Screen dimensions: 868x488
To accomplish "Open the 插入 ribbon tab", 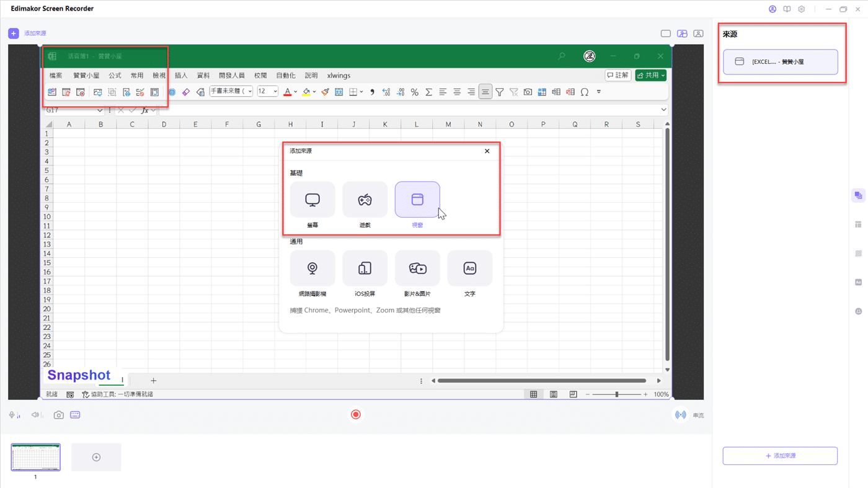I will [181, 76].
